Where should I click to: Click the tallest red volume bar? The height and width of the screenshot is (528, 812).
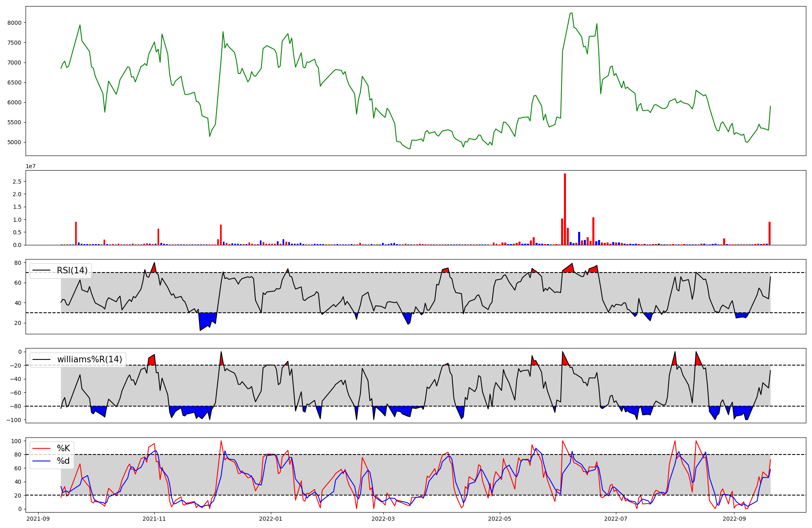pos(565,209)
